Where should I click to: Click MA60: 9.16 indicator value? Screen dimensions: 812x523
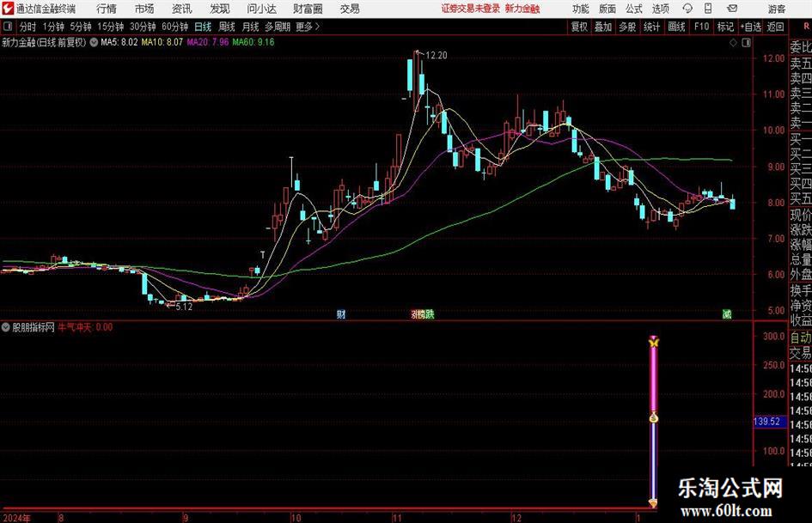253,42
